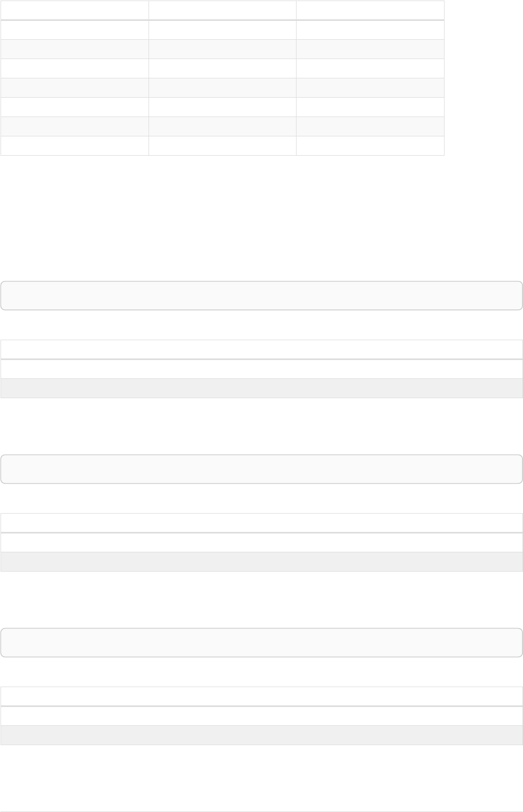Click shaded row of first single-column table
Image resolution: width=523 pixels, height=812 pixels.
click(x=261, y=388)
